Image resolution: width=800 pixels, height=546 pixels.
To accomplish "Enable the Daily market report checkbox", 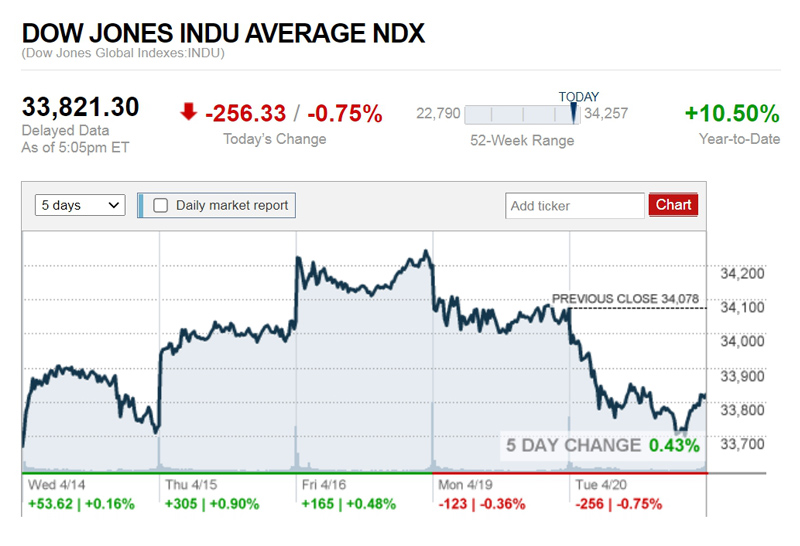I will pyautogui.click(x=160, y=205).
